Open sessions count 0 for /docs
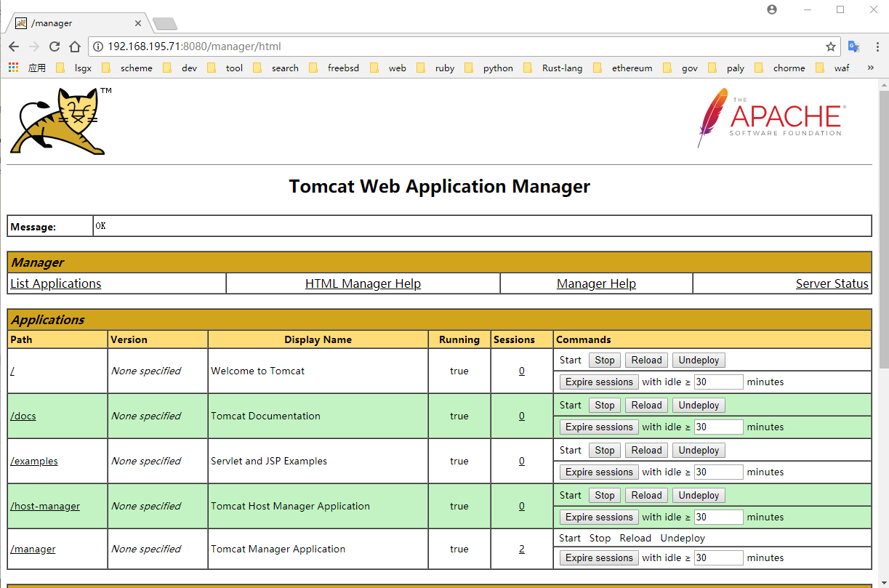This screenshot has width=889, height=588. [522, 416]
